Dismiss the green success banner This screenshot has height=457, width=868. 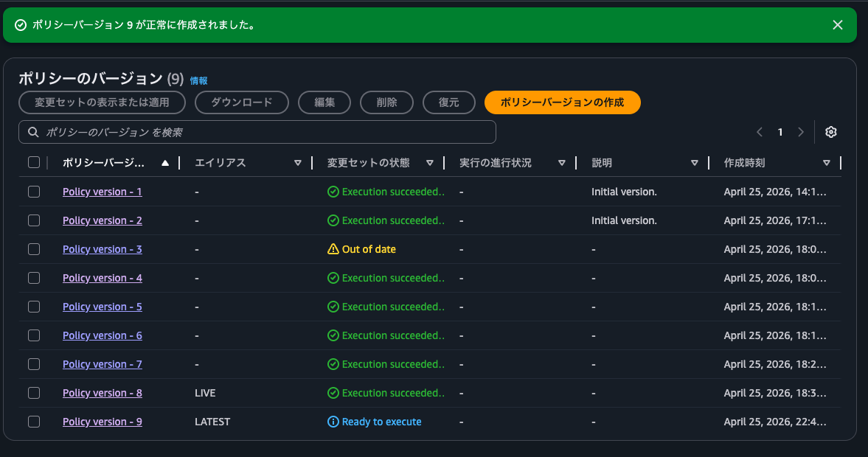coord(837,25)
